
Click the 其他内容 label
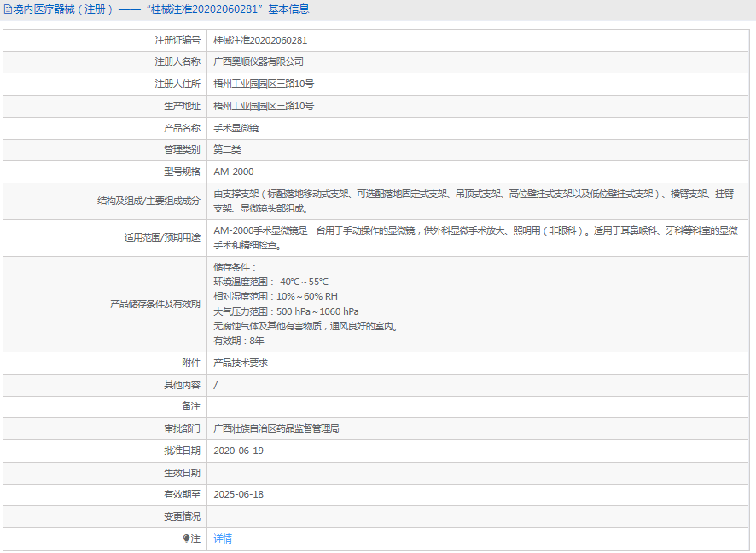(182, 385)
